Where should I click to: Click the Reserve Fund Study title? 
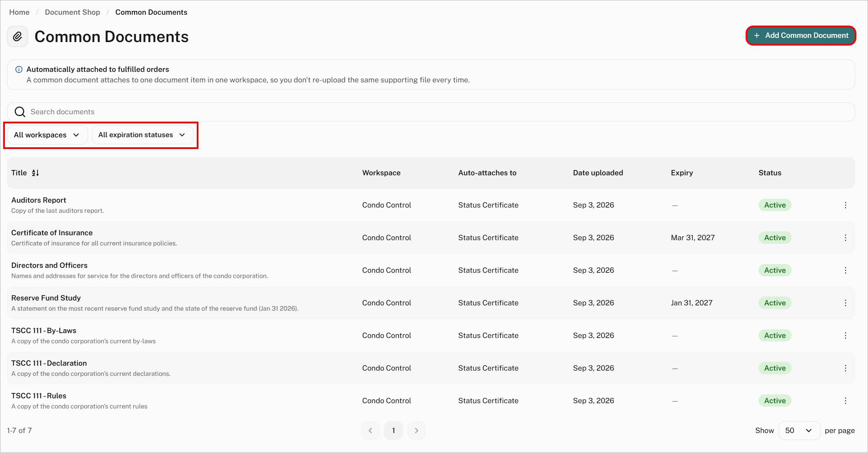tap(46, 298)
